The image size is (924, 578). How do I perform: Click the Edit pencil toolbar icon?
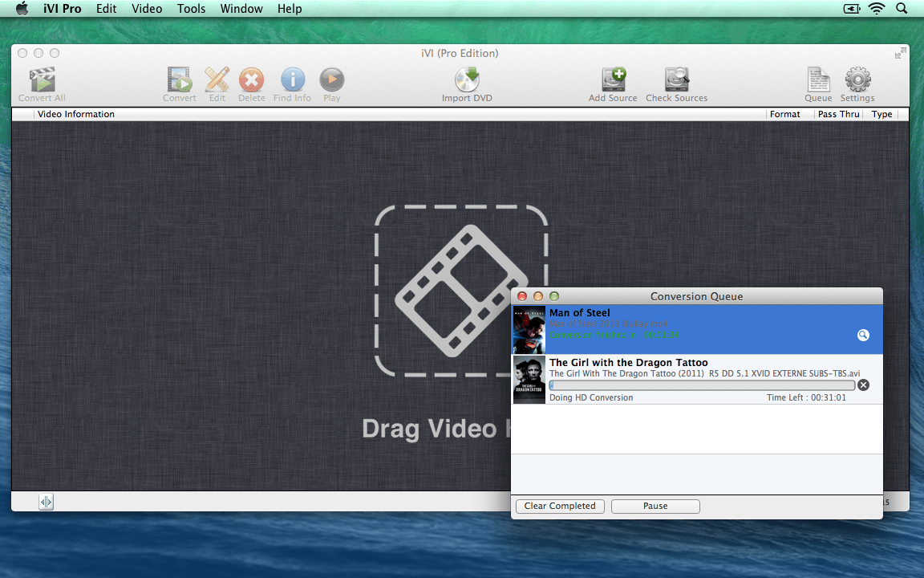pyautogui.click(x=217, y=79)
